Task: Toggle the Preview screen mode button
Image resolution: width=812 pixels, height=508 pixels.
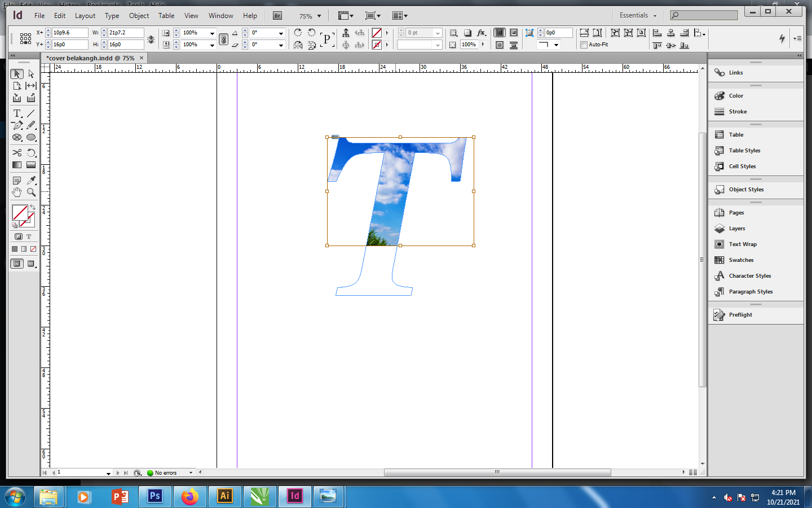Action: (x=31, y=264)
